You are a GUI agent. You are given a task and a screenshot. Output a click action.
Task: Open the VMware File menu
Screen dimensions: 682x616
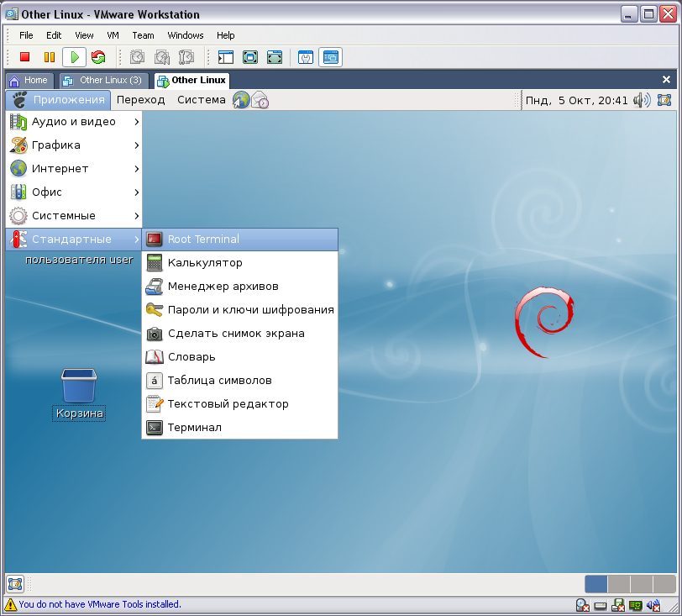click(26, 35)
